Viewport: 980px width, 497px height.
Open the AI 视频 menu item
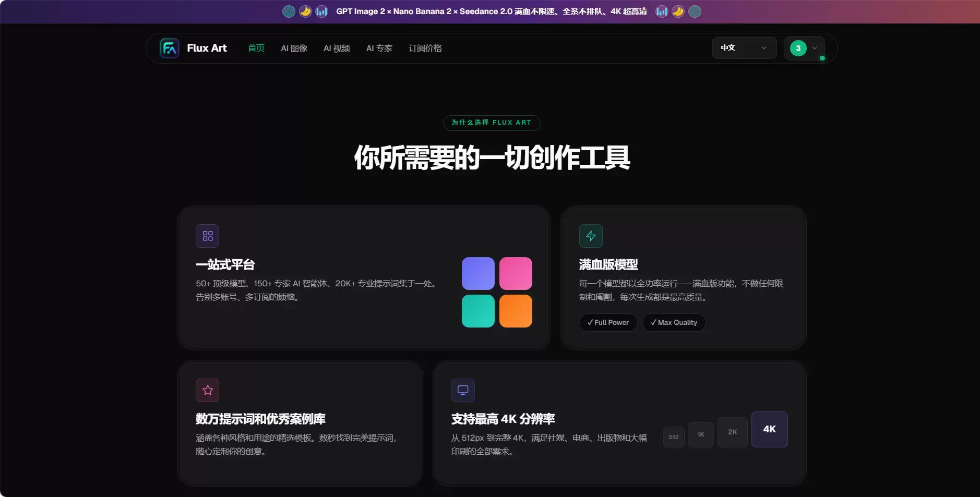click(x=337, y=48)
